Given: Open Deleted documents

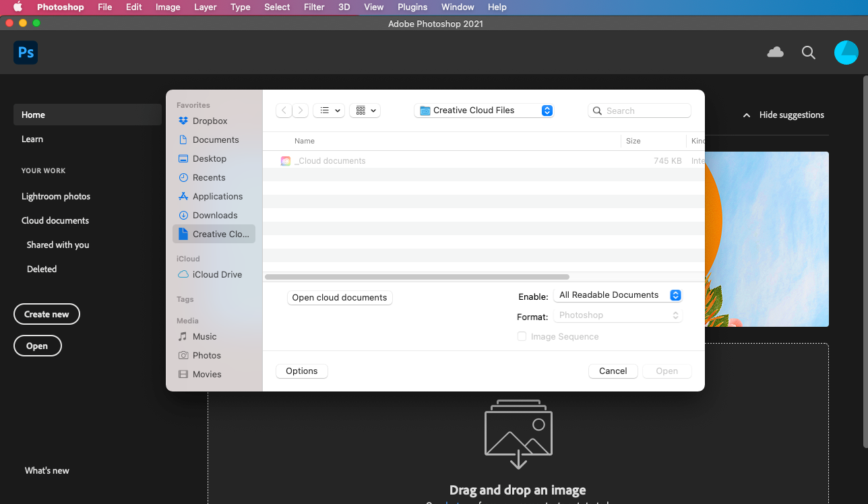Looking at the screenshot, I should pyautogui.click(x=42, y=269).
